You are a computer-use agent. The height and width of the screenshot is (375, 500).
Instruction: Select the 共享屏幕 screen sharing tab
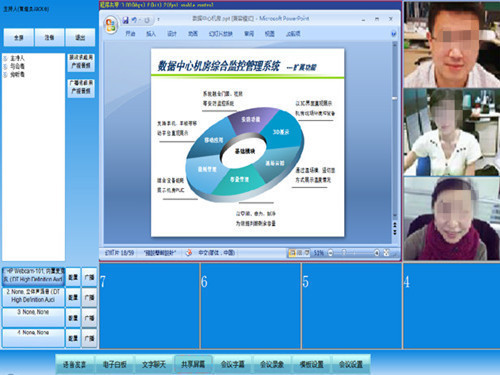pos(193,364)
